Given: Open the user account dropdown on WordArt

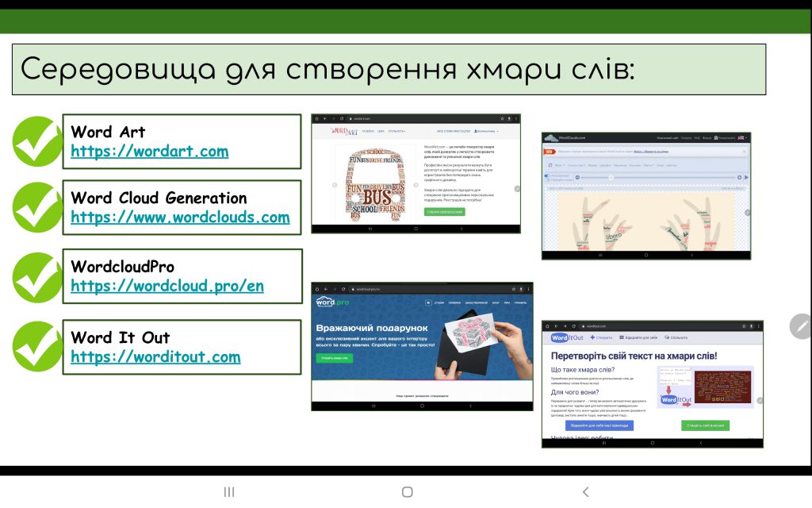Looking at the screenshot, I should click(x=485, y=131).
